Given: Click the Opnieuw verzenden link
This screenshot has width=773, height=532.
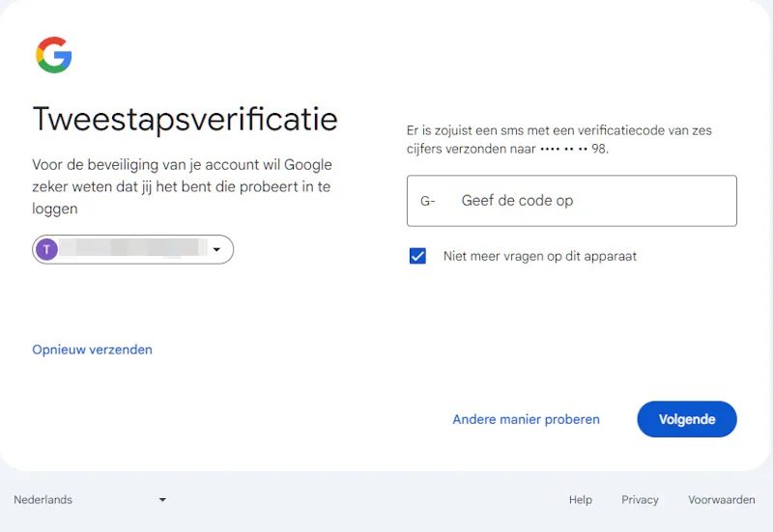Looking at the screenshot, I should [92, 350].
